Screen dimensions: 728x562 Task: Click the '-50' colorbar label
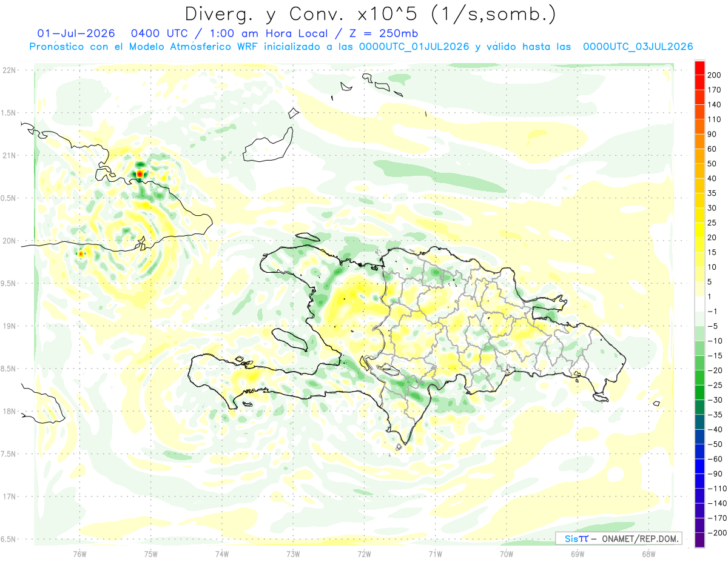pos(716,444)
